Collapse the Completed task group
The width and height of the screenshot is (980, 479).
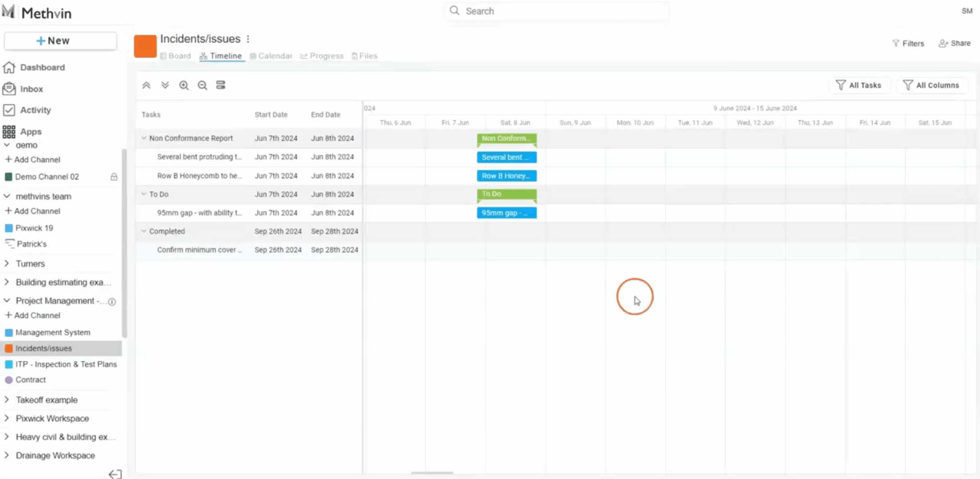(x=144, y=231)
